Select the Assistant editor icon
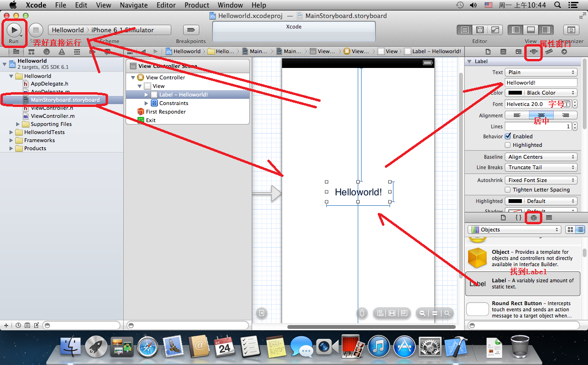588x365 pixels. tap(480, 30)
